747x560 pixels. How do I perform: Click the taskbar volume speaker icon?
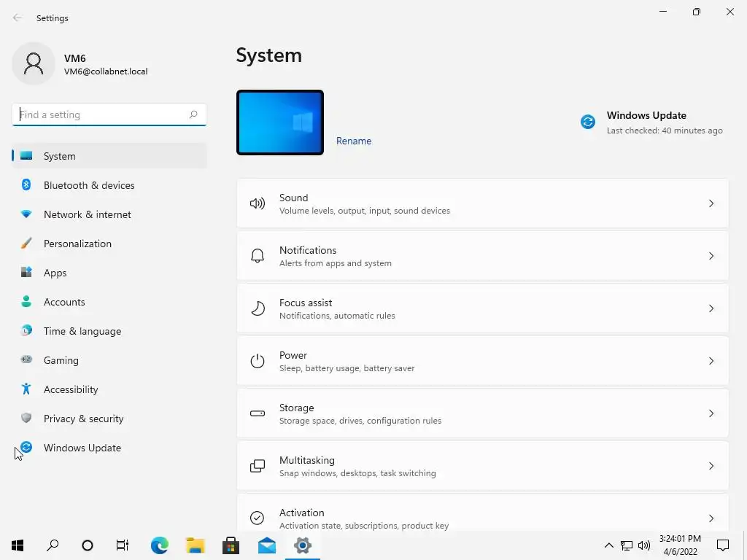[644, 545]
